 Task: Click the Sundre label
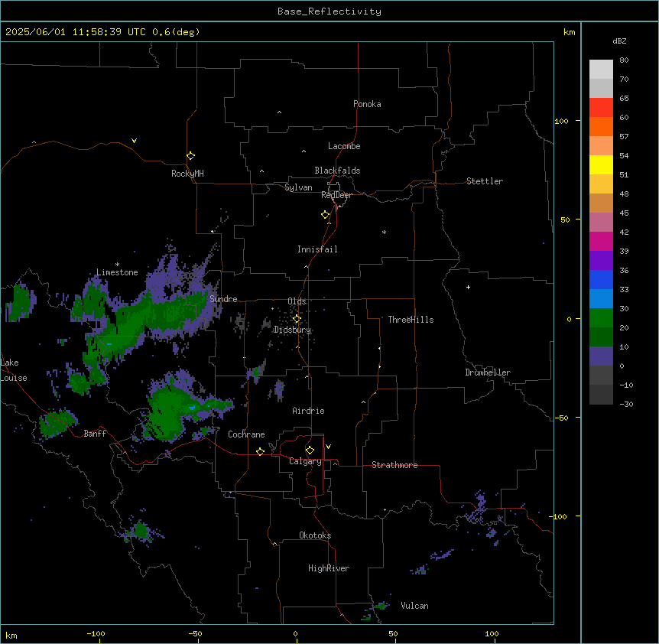(x=223, y=299)
